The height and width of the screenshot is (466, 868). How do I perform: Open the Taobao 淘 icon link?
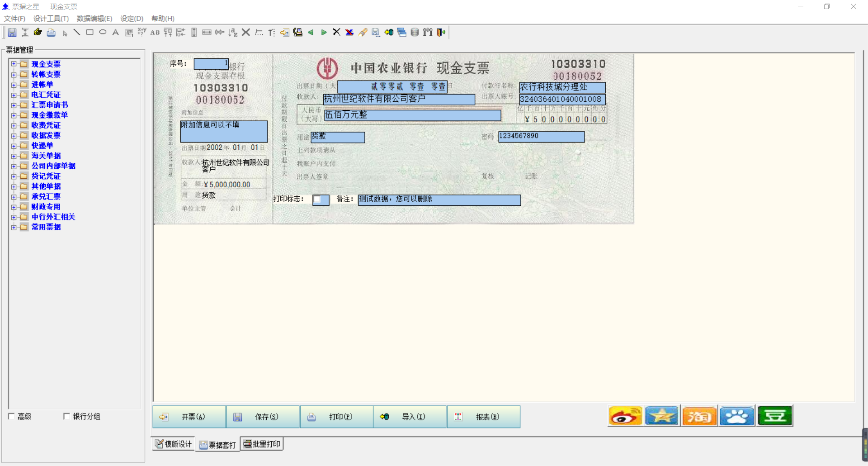pyautogui.click(x=699, y=416)
